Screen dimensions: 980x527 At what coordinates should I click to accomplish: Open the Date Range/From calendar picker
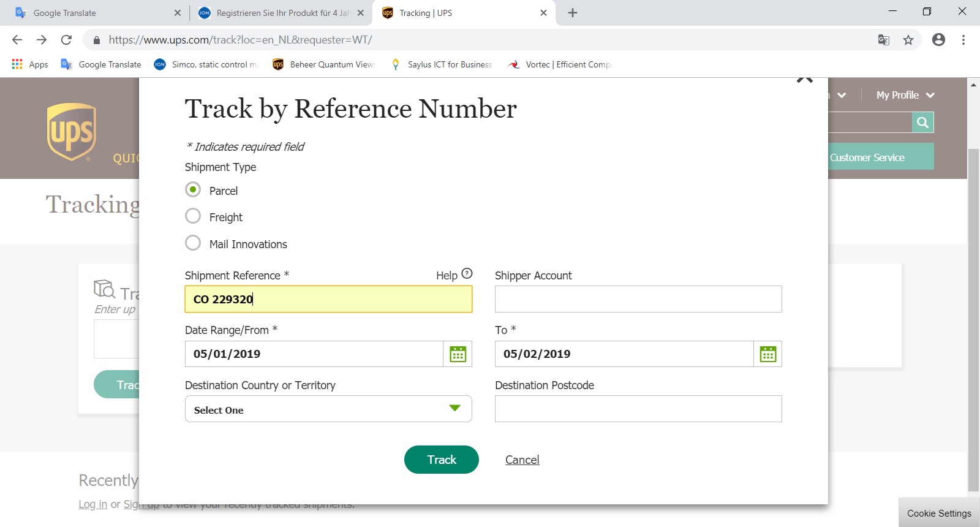[x=458, y=354]
